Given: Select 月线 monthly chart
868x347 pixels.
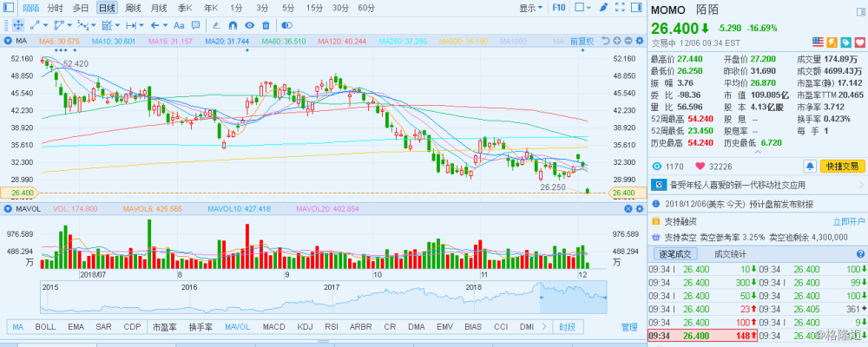Looking at the screenshot, I should [x=158, y=8].
